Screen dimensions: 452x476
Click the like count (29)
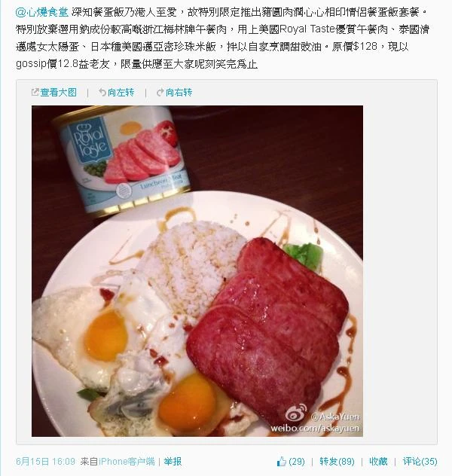point(297,462)
